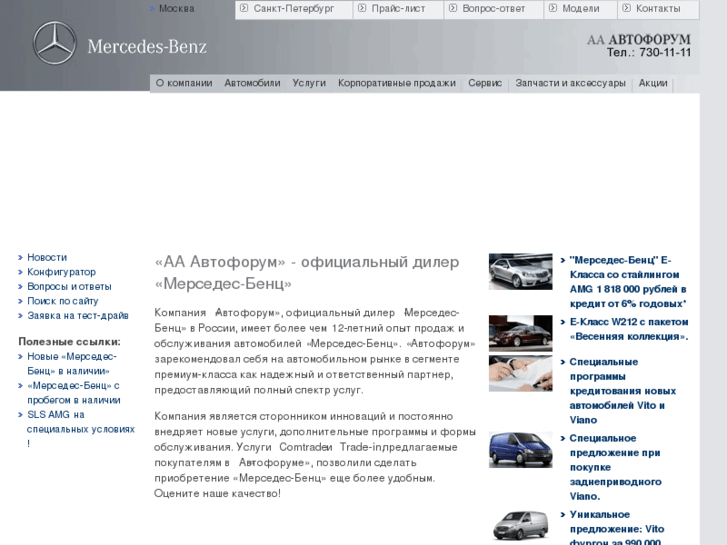
Task: Click the arrow bullet beside "Мерседес-Бенц" Е-Класса
Action: pyautogui.click(x=563, y=260)
